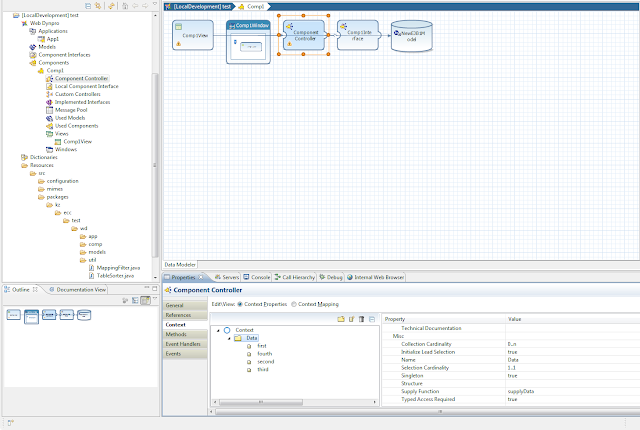Click the Implemented Interfaces icon

[x=49, y=102]
